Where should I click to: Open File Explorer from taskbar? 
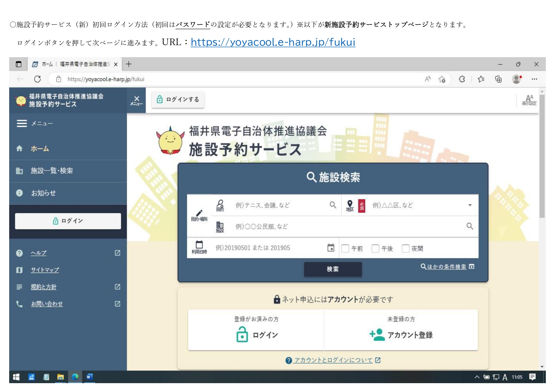[60, 377]
